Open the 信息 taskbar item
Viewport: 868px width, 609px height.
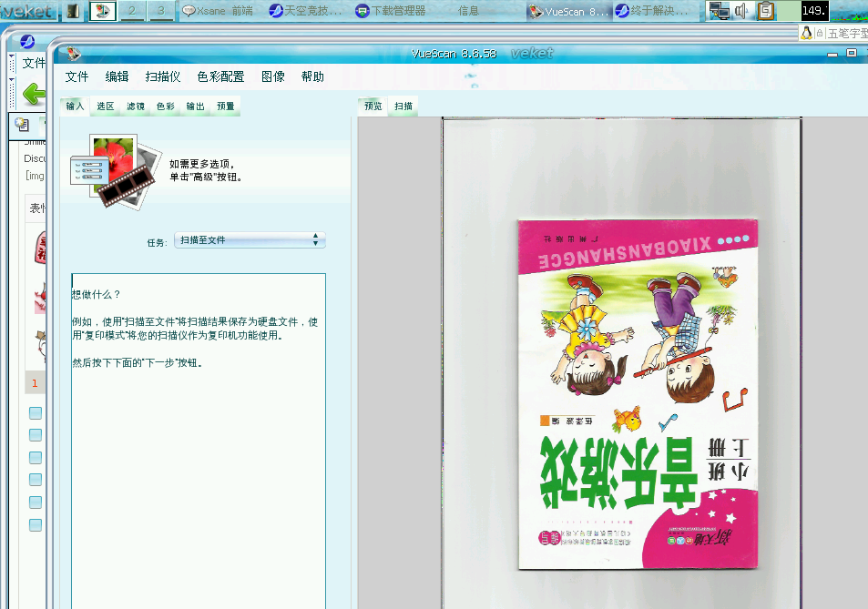point(468,11)
